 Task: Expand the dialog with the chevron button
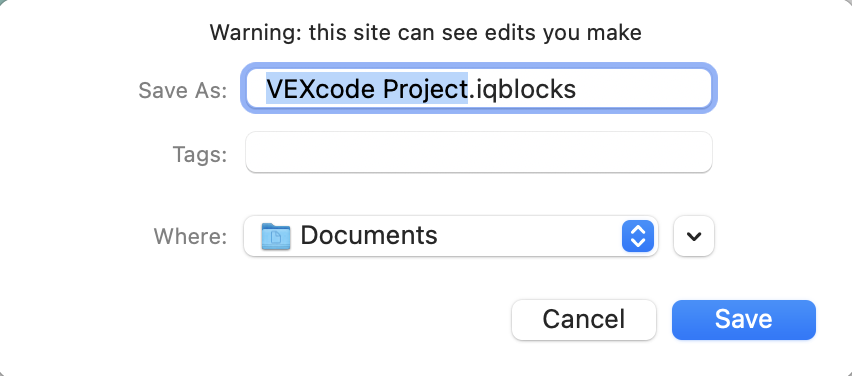[693, 236]
